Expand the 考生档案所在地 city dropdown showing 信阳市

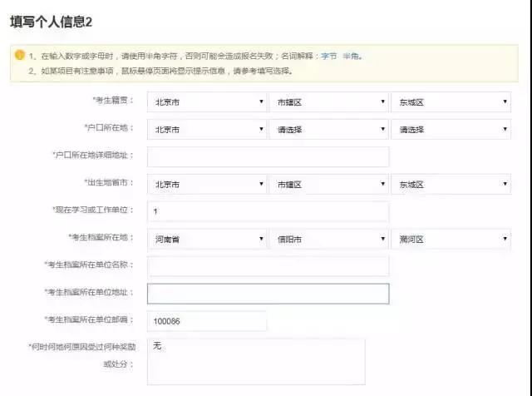click(x=328, y=239)
